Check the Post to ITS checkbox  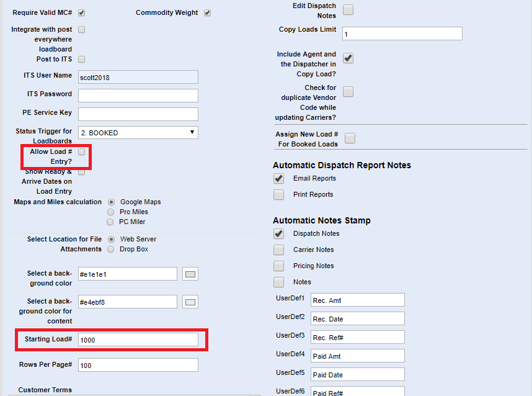coord(82,60)
